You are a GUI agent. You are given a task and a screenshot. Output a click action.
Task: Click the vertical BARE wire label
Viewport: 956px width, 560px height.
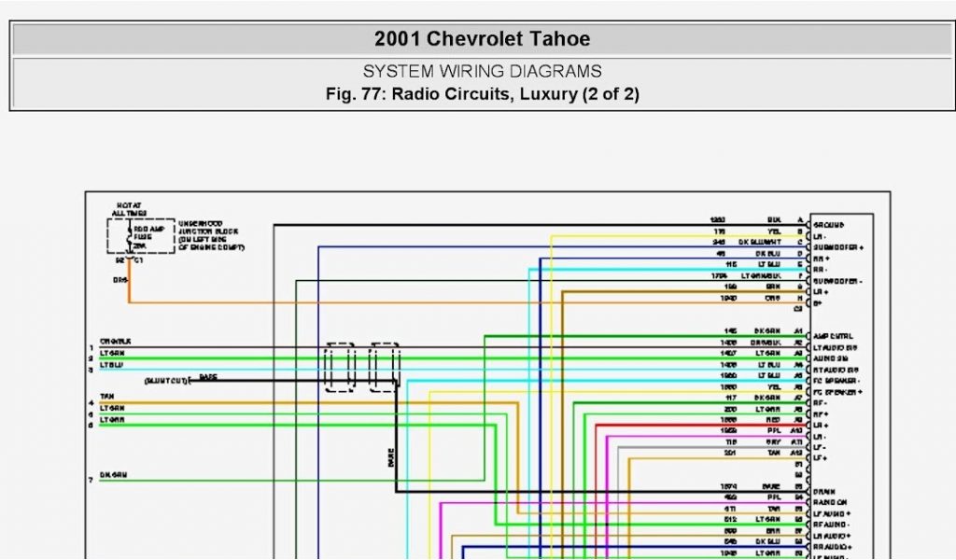pyautogui.click(x=390, y=457)
